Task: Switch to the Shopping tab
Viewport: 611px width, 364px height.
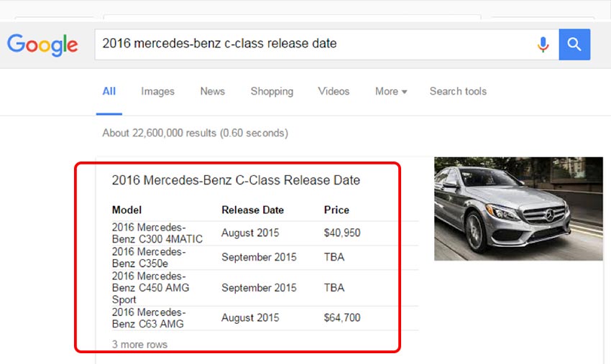Action: coord(272,91)
